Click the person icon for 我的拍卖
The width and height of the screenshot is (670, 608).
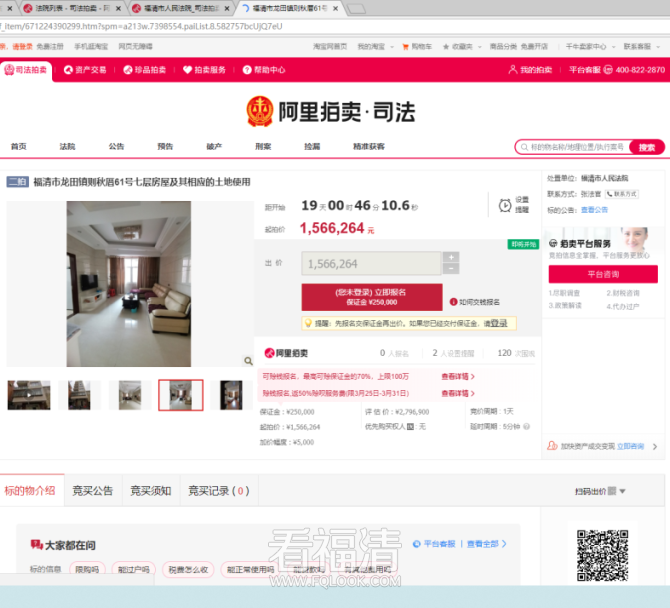(513, 70)
